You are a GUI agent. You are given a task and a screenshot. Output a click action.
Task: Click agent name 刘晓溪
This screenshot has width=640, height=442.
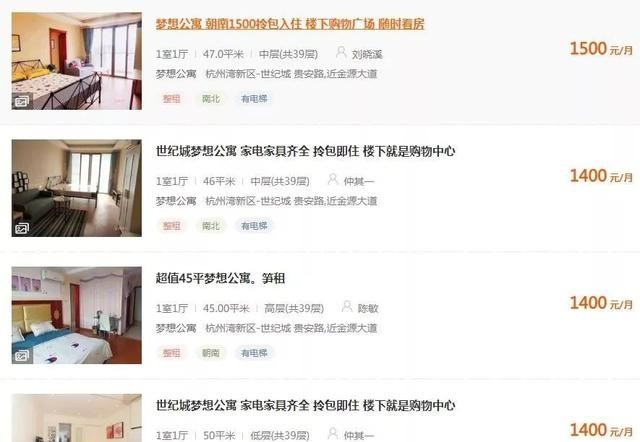(367, 54)
